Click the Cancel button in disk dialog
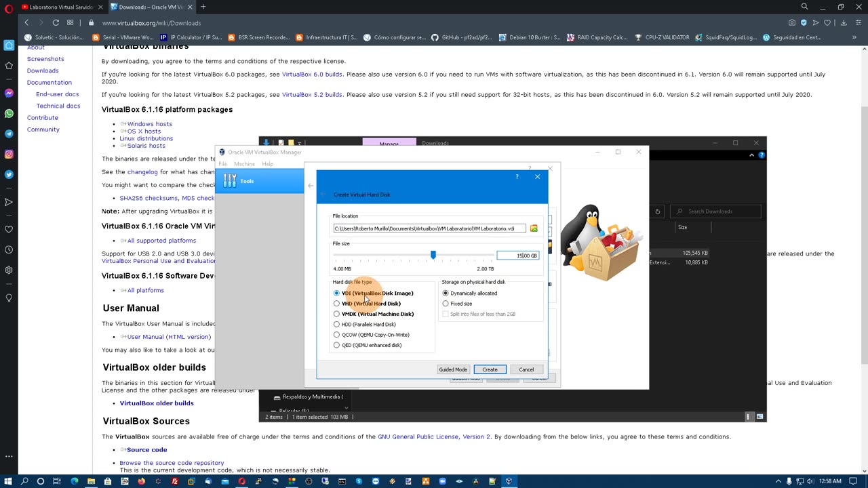 tap(526, 369)
